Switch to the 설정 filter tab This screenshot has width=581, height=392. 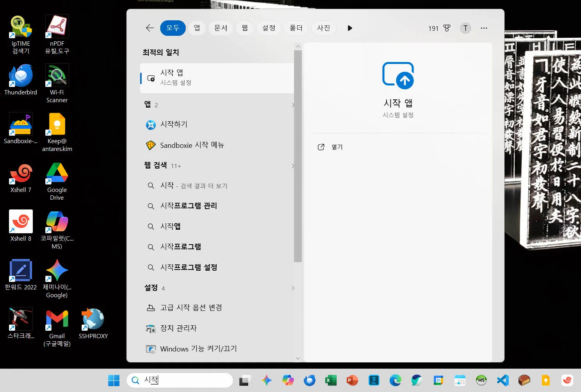[269, 28]
